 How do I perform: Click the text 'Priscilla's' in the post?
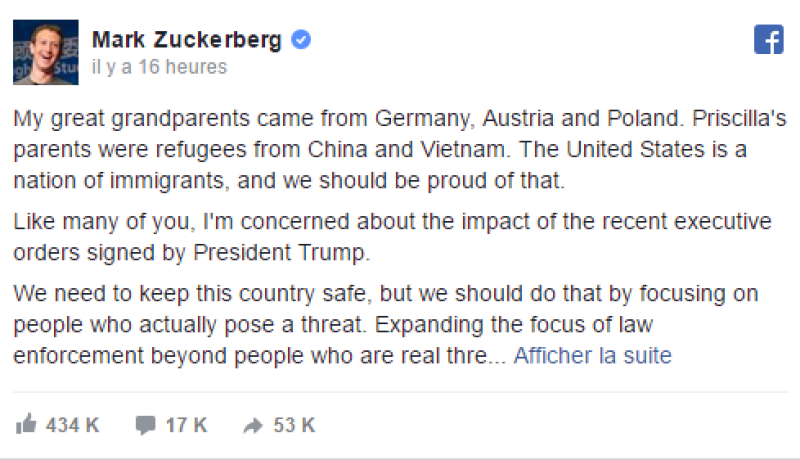point(739,118)
